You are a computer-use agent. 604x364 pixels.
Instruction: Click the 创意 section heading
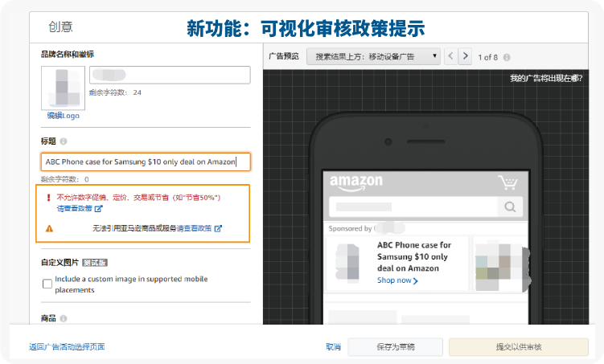60,27
